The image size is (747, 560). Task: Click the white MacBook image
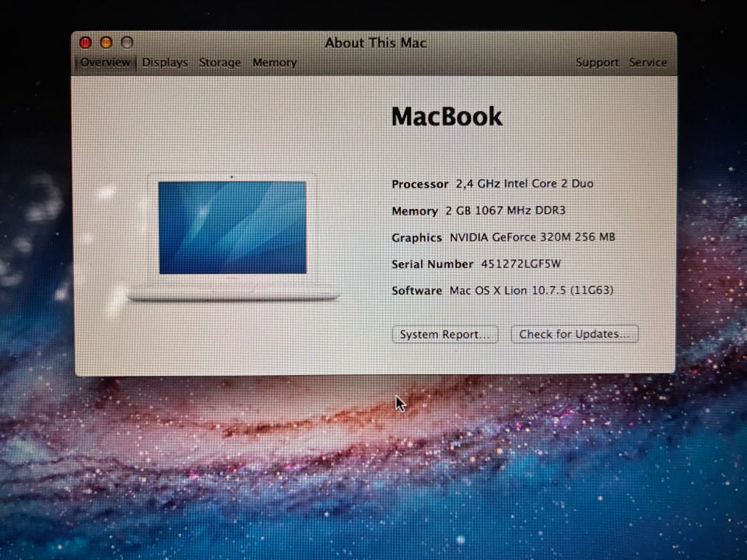point(233,237)
